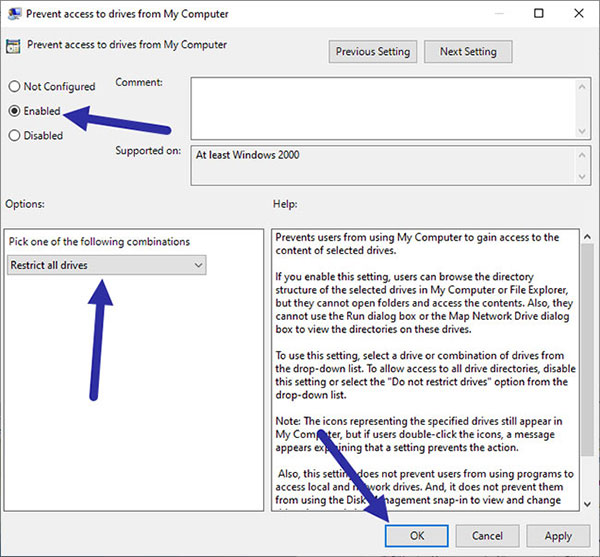Click the Help pane scrollbar thumb

click(587, 349)
